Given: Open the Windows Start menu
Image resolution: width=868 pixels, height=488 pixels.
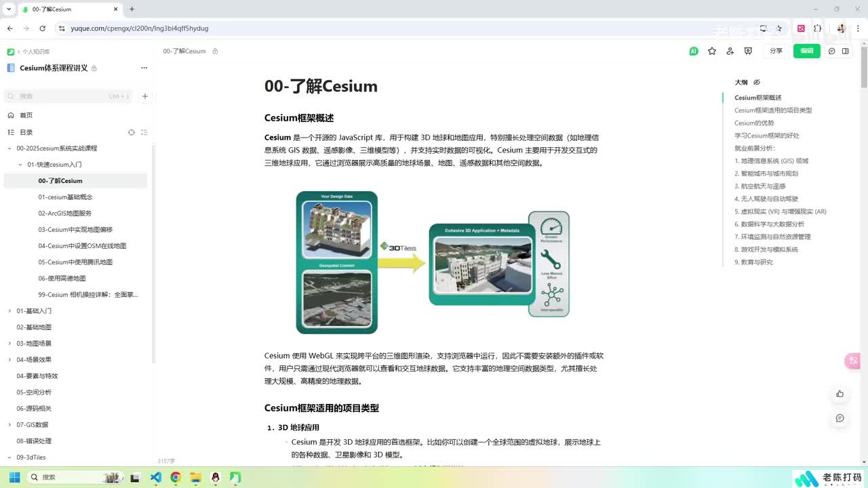Looking at the screenshot, I should coord(14,477).
